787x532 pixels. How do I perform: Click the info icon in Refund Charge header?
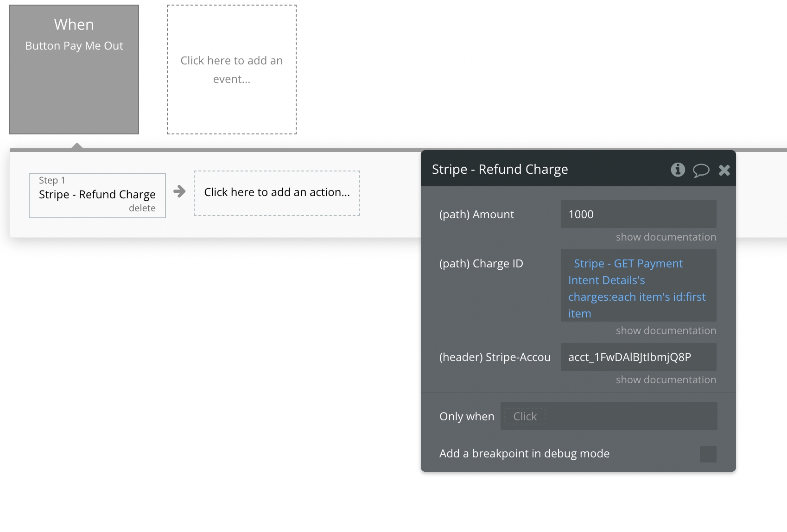click(x=678, y=170)
